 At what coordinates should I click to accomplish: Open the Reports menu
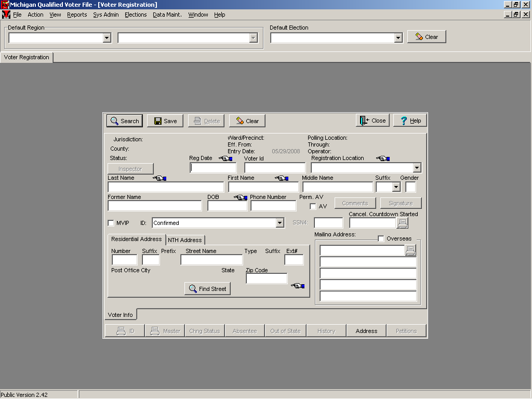(x=77, y=15)
